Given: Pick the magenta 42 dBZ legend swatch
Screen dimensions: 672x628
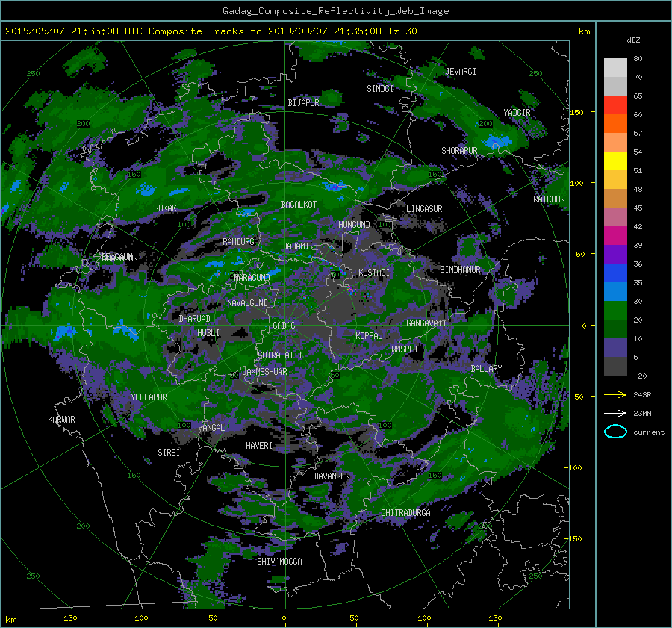Looking at the screenshot, I should [x=615, y=235].
